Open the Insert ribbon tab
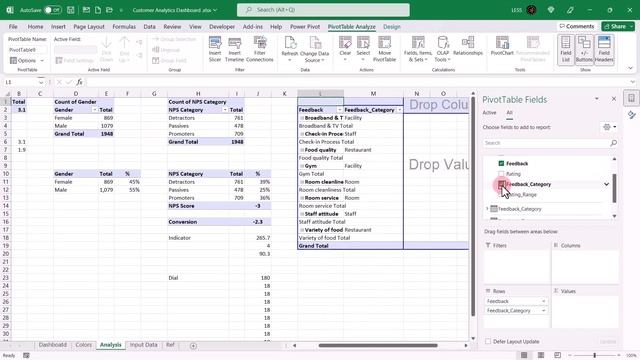 pyautogui.click(x=58, y=27)
